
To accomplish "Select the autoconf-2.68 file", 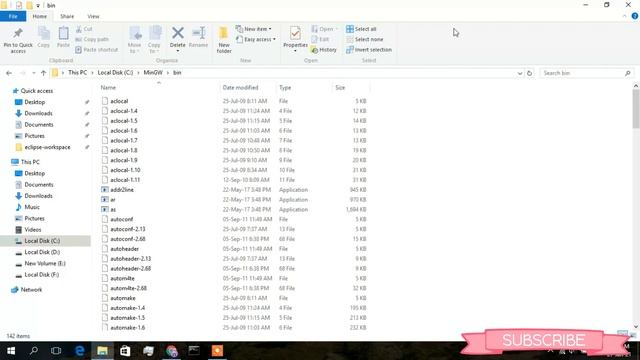I will pos(128,239).
